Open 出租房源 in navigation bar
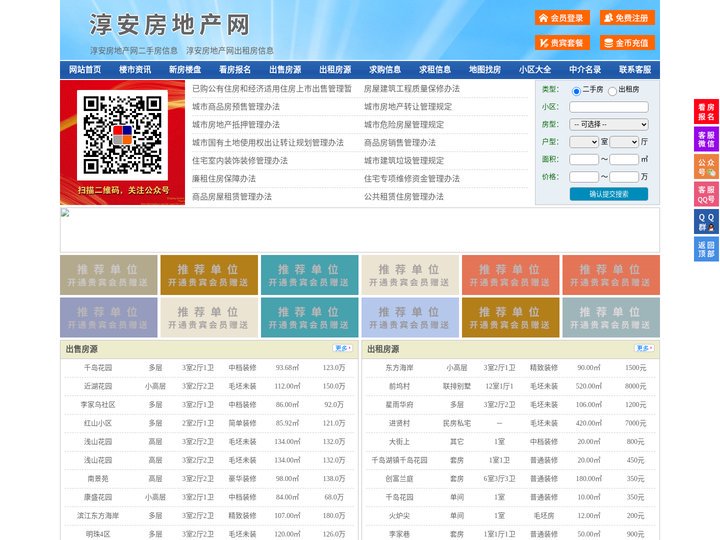Screen dimensions: 720x540 coord(335,70)
